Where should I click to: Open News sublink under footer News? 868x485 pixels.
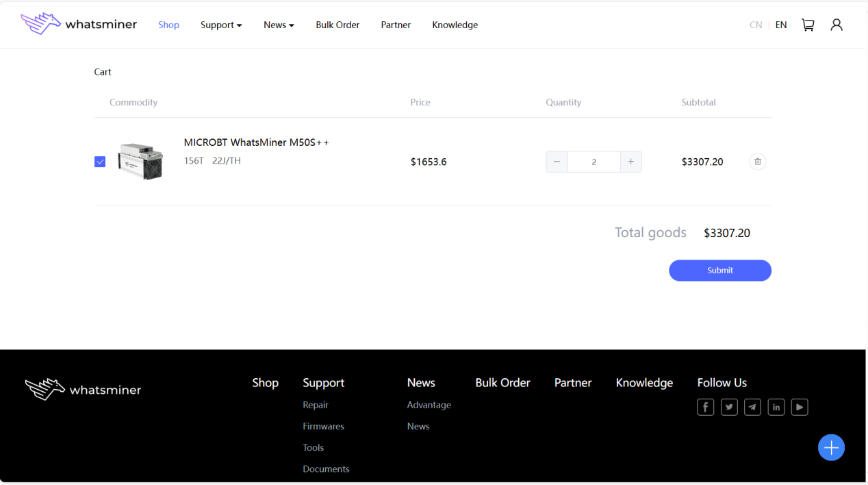(x=418, y=426)
